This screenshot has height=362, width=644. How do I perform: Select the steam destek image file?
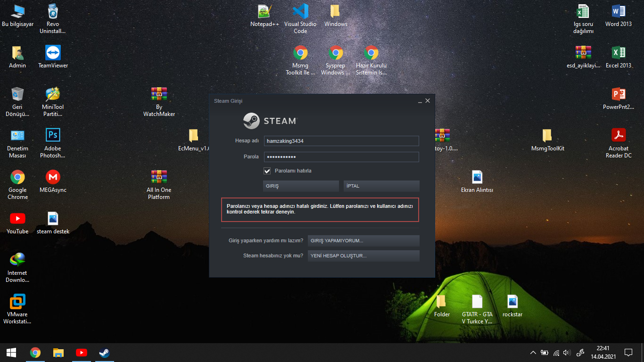(53, 223)
